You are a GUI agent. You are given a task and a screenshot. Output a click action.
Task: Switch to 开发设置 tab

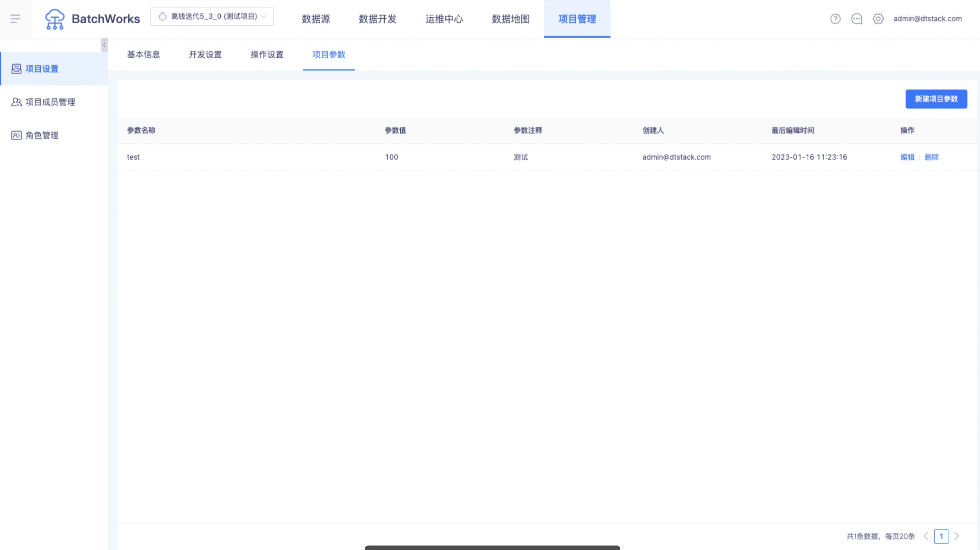(x=205, y=54)
